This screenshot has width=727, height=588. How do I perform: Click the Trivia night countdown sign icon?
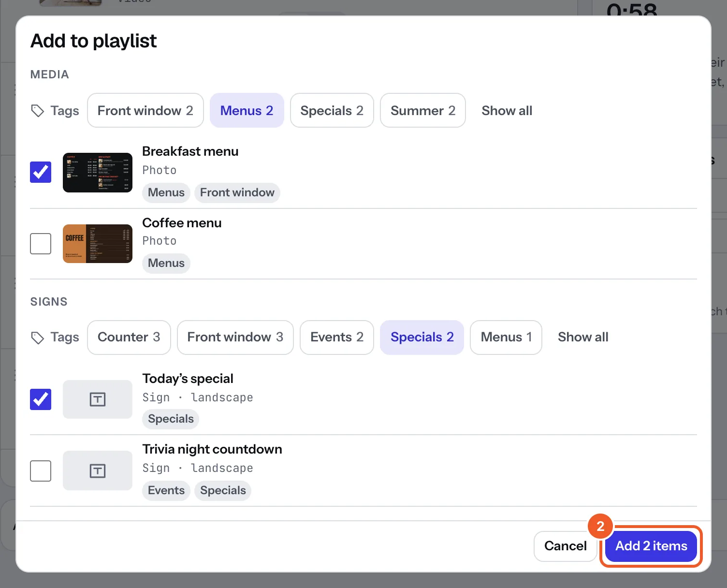[x=98, y=470]
